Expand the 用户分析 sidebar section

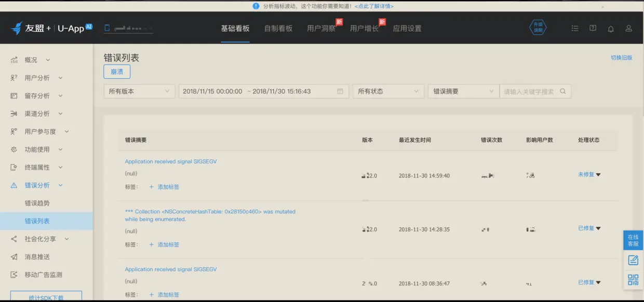60,78
